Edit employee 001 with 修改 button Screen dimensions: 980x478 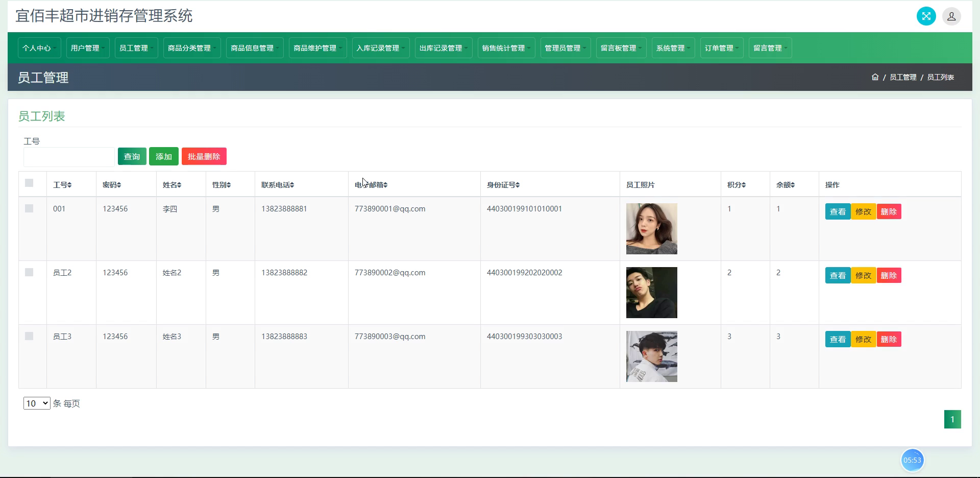[x=864, y=211]
